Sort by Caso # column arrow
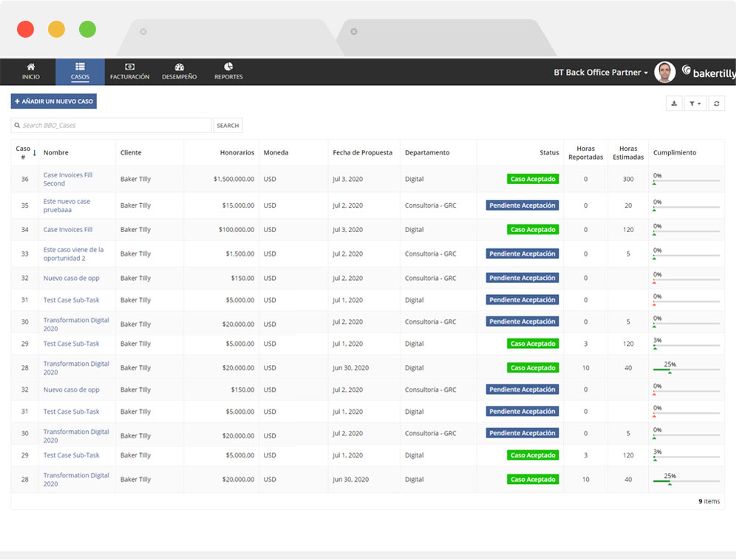Image resolution: width=736 pixels, height=560 pixels. 34,153
